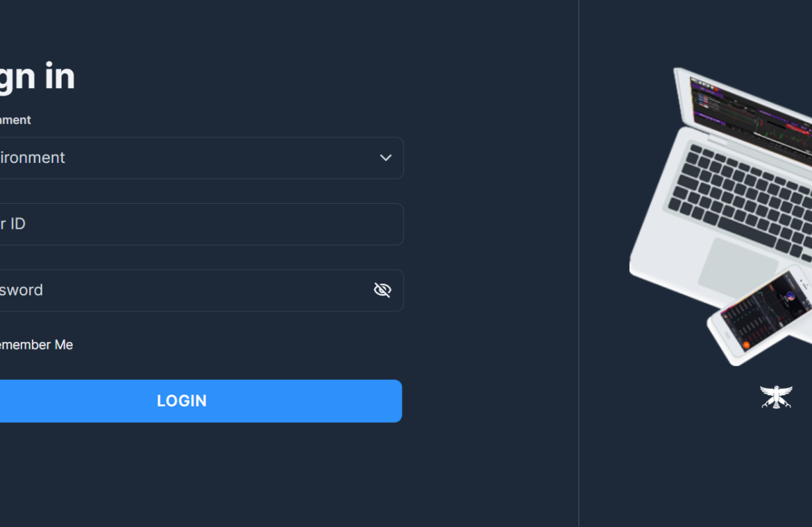Open the Environment combo box

coord(201,157)
